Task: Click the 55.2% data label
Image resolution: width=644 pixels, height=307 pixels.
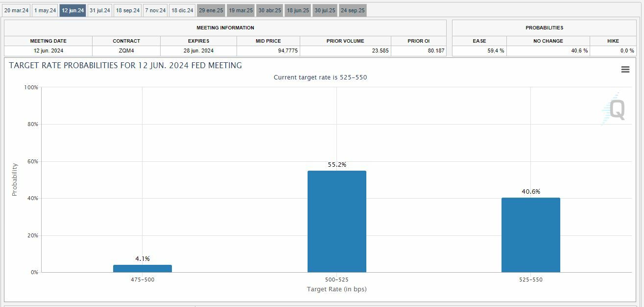Action: [x=337, y=165]
